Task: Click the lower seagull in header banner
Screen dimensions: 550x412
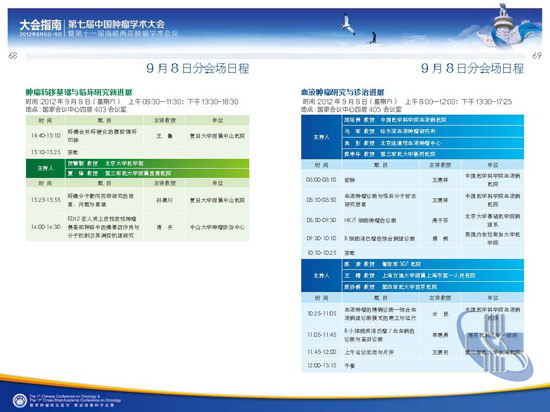Action: point(373,38)
